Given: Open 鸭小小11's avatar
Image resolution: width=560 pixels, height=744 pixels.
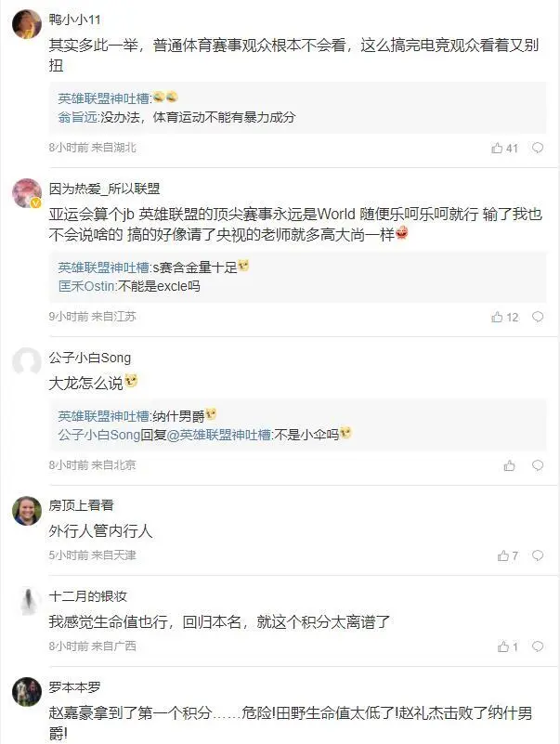Looking at the screenshot, I should [x=26, y=24].
